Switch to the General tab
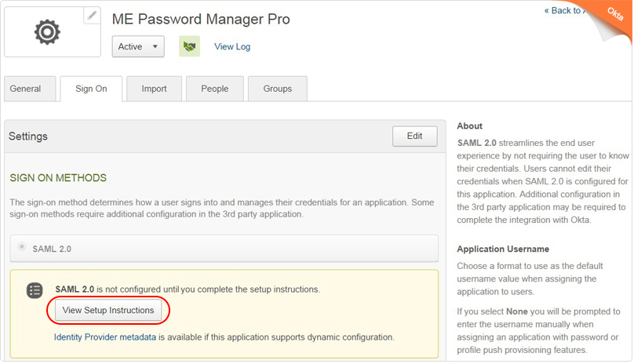Viewport: 634px width, 364px height. point(30,89)
